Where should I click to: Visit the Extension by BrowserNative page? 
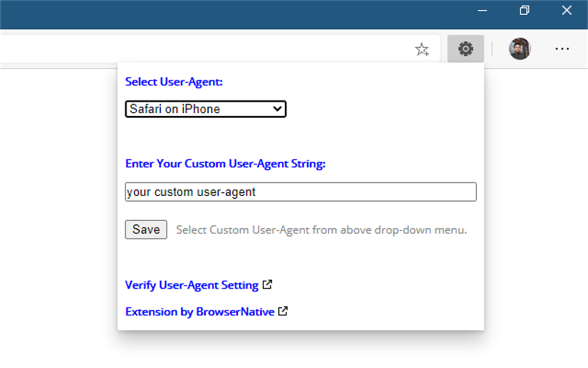point(199,312)
